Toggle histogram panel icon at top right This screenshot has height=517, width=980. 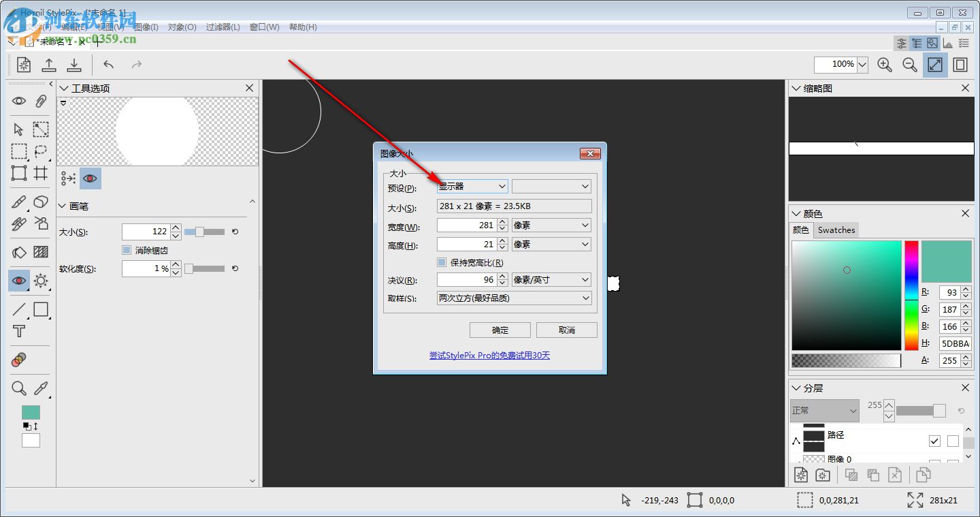click(947, 43)
